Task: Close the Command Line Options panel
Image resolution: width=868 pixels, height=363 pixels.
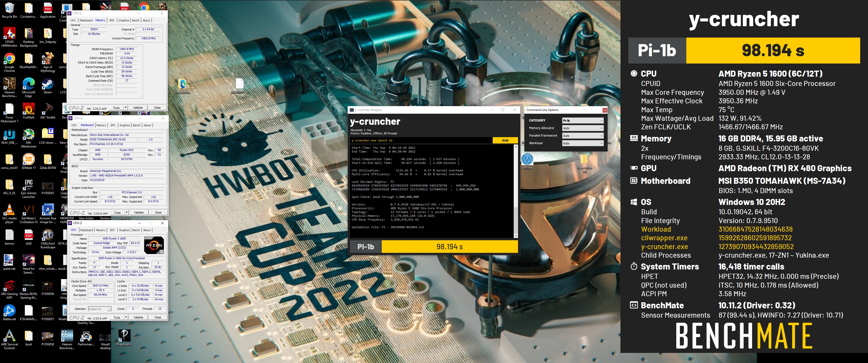Action: click(605, 110)
